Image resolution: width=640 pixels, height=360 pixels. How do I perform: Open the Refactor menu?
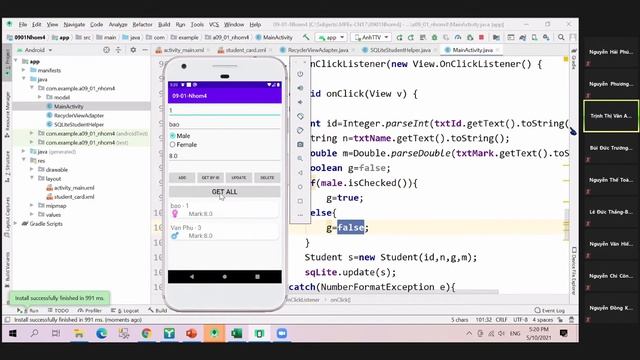pyautogui.click(x=142, y=24)
